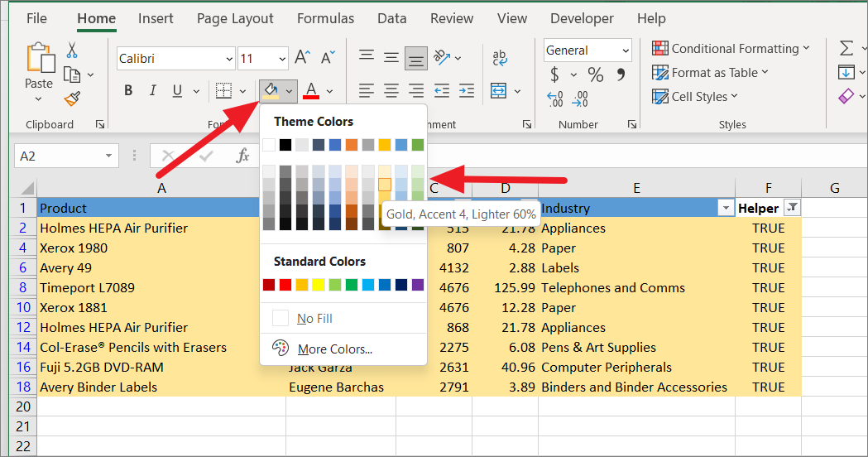Screen dimensions: 868x457
Task: Toggle Underline formatting
Action: 177,90
